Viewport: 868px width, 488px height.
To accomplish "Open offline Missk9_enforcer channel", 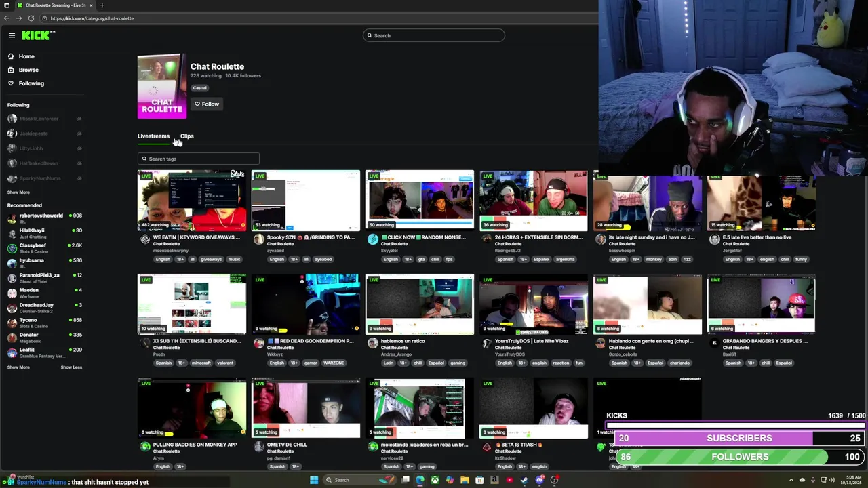I will (45, 119).
